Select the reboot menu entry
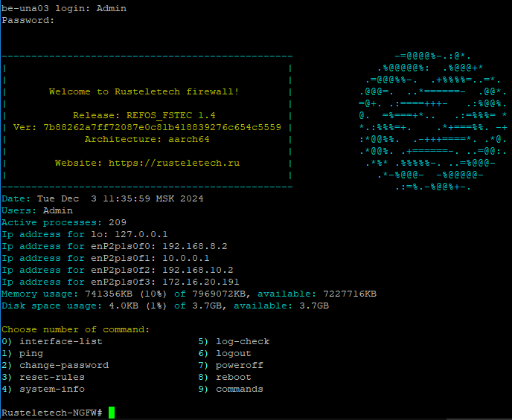Viewport: 512px width, 420px height. tap(225, 378)
